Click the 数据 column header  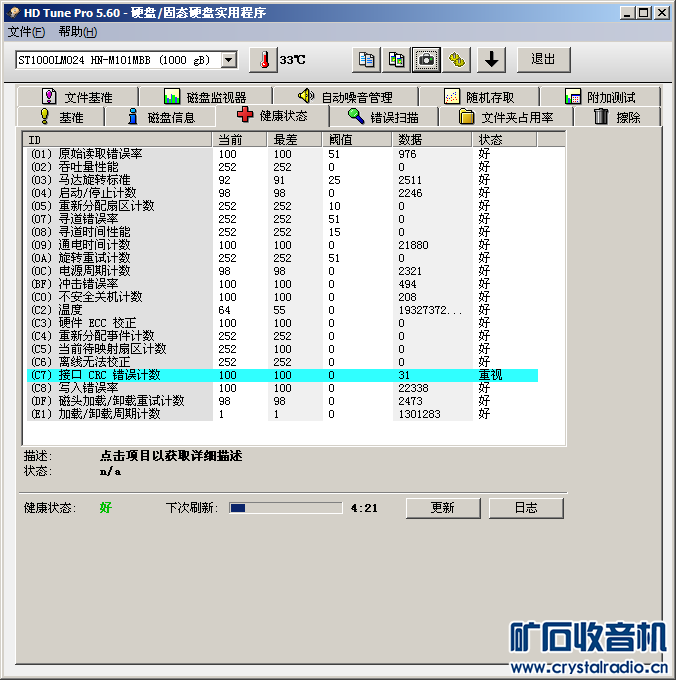pyautogui.click(x=432, y=140)
